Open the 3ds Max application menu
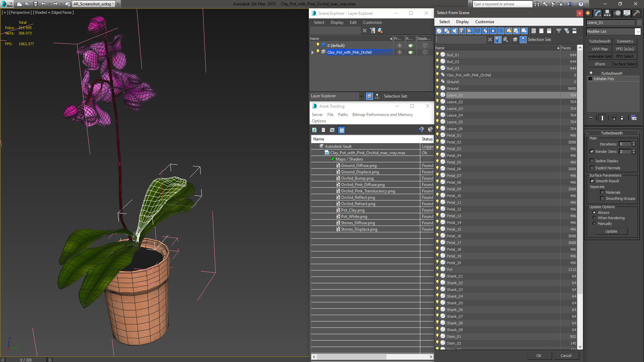 pos(7,4)
